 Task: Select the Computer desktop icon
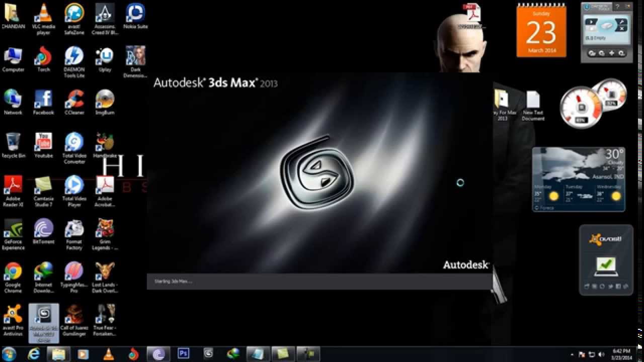click(x=13, y=59)
